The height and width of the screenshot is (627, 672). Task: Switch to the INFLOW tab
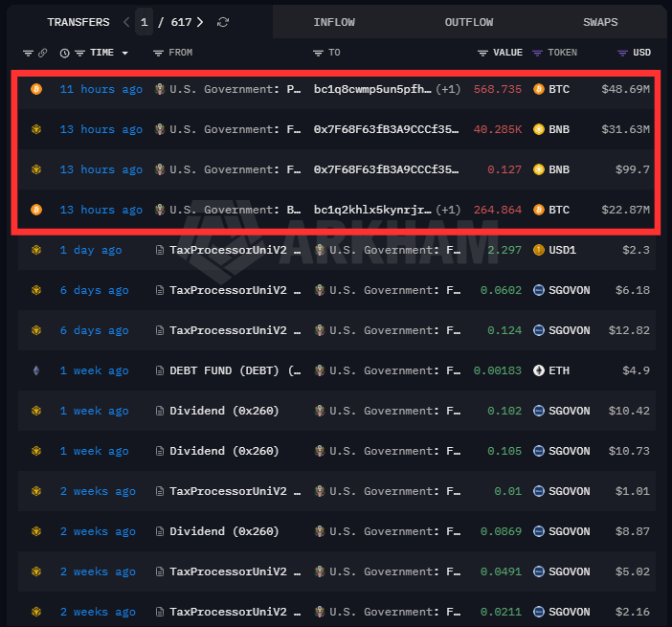pos(334,22)
